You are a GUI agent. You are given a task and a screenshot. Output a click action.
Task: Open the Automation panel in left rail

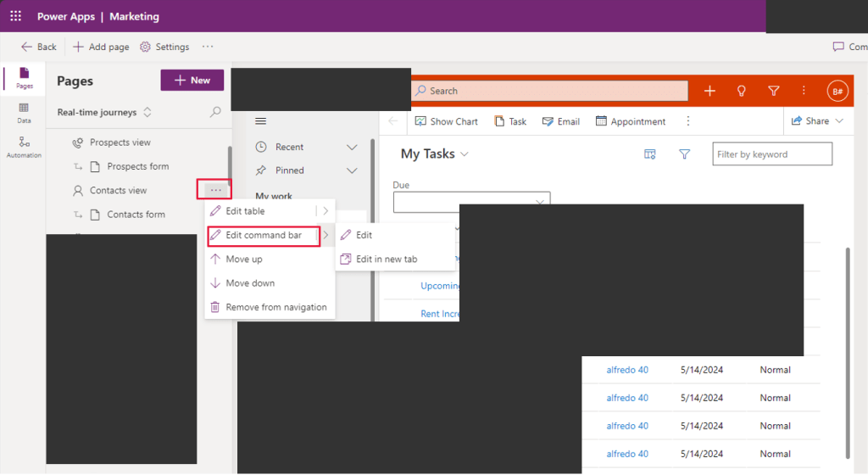24,147
